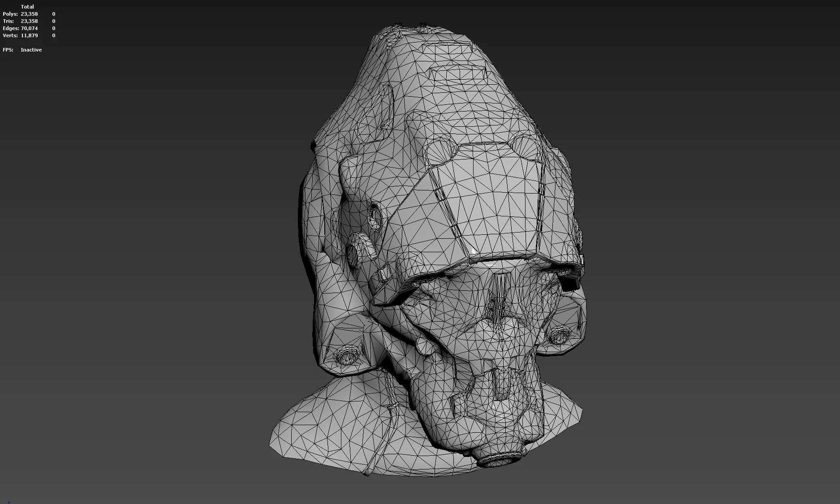Select the round bolt on lower-left jaw
Viewport: 840px width, 504px height.
(346, 357)
